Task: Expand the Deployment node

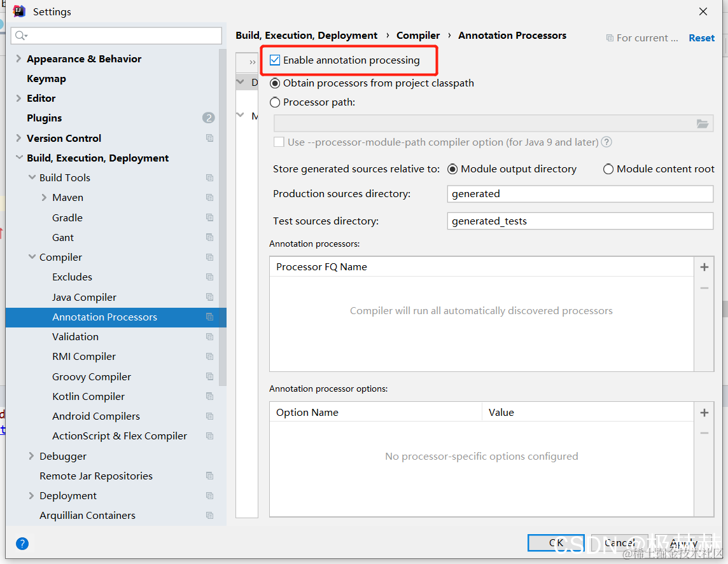Action: (31, 496)
